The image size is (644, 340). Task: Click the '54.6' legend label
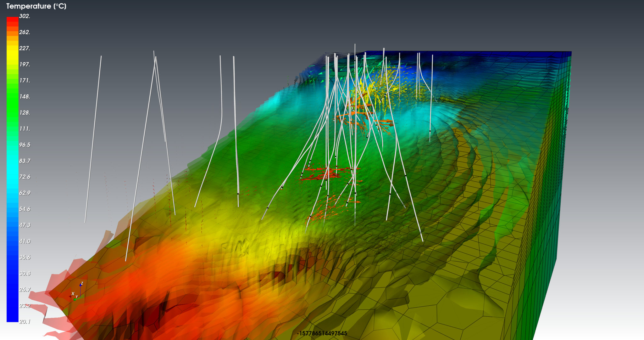25,209
